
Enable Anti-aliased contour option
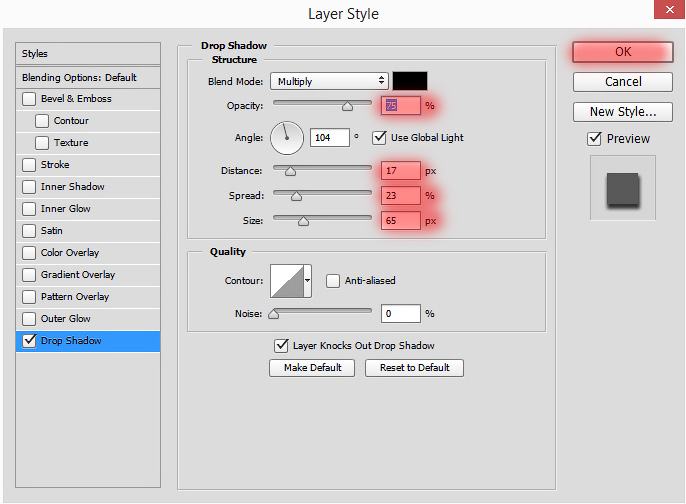coord(332,281)
